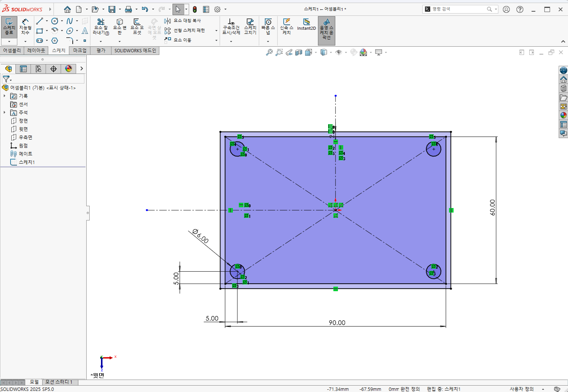
Task: Click the 명령 검색 search field
Action: 460,9
